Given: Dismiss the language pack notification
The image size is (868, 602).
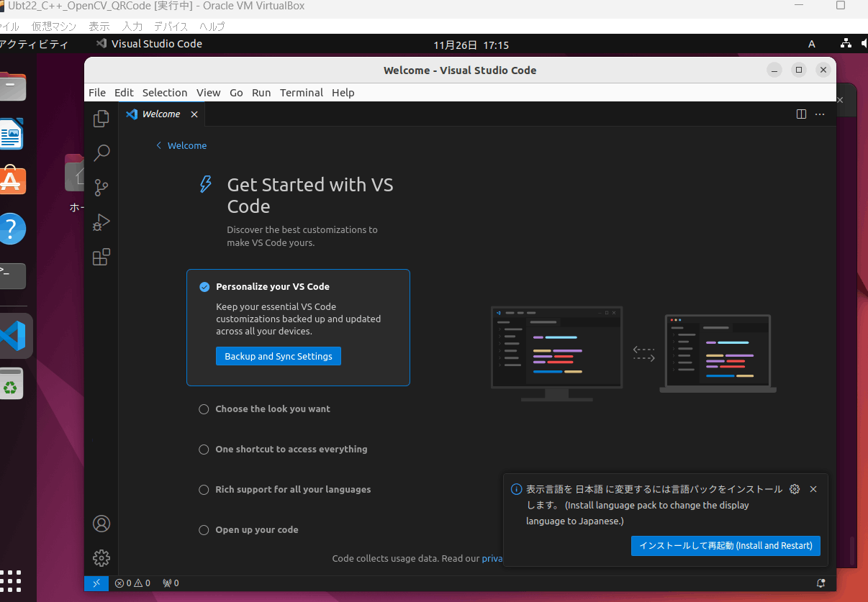Looking at the screenshot, I should point(813,489).
